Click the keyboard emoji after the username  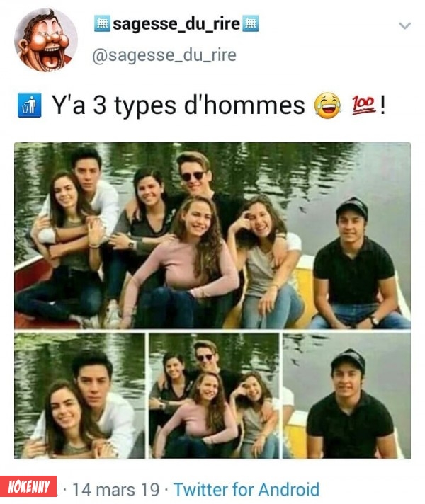tap(250, 23)
